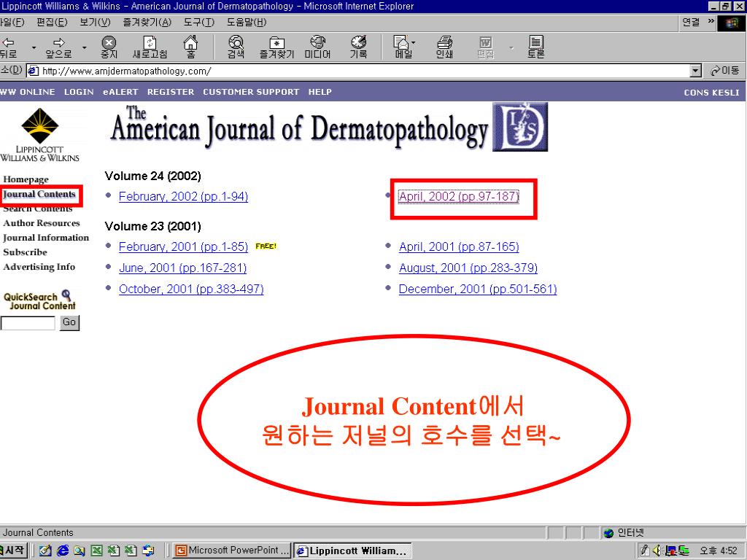The width and height of the screenshot is (747, 560).
Task: Click the address bar URL field
Action: coord(358,71)
